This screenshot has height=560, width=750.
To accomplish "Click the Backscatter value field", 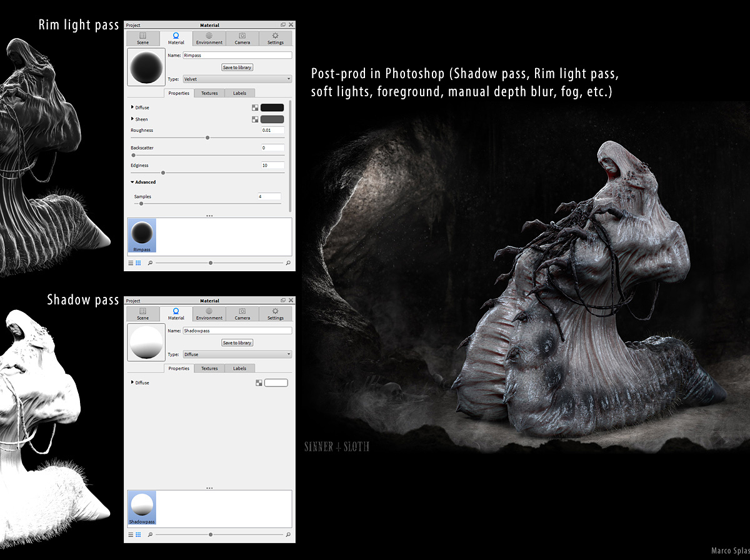I will (x=272, y=147).
